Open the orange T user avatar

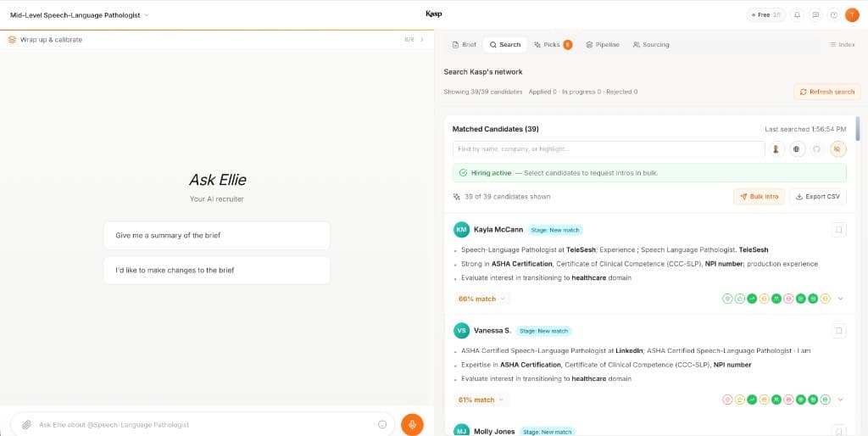852,15
